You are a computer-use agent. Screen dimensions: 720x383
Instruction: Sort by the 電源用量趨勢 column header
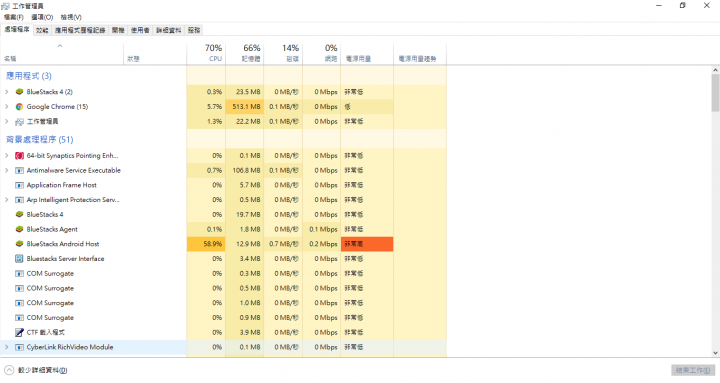(x=420, y=53)
